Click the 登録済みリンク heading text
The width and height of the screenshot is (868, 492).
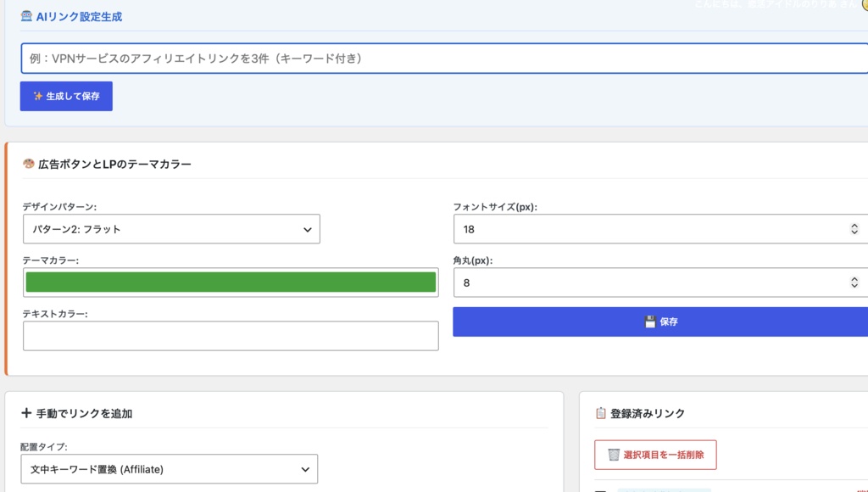[x=648, y=413]
